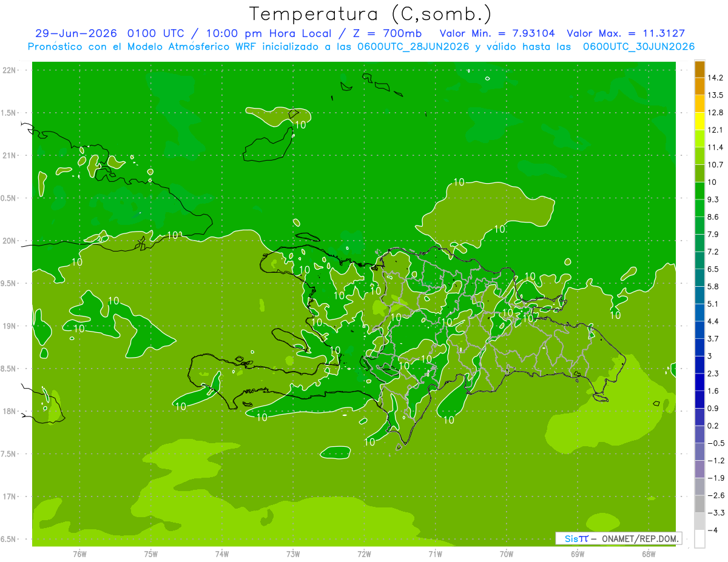Click the gray swatch between -3.3 and -2.6
The width and height of the screenshot is (728, 562).
[699, 504]
